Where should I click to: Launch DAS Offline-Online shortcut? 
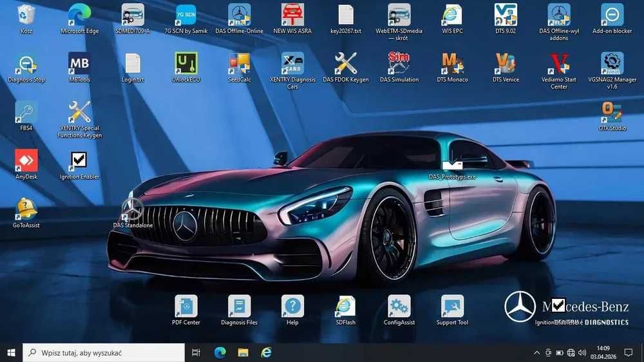[x=239, y=15]
